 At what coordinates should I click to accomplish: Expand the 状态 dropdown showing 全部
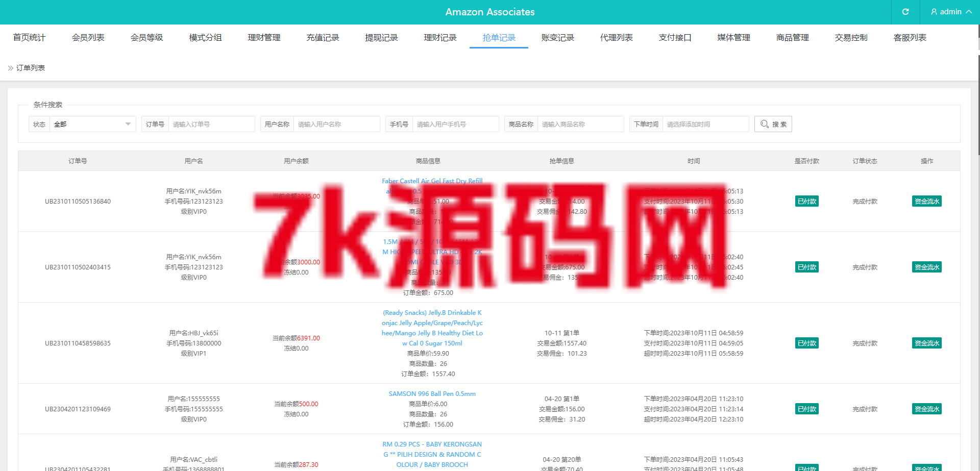click(92, 124)
